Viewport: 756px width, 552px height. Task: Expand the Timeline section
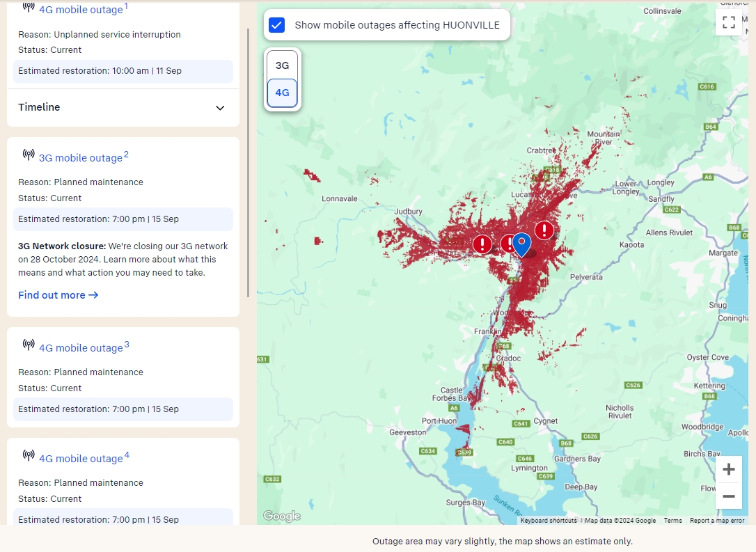click(220, 109)
